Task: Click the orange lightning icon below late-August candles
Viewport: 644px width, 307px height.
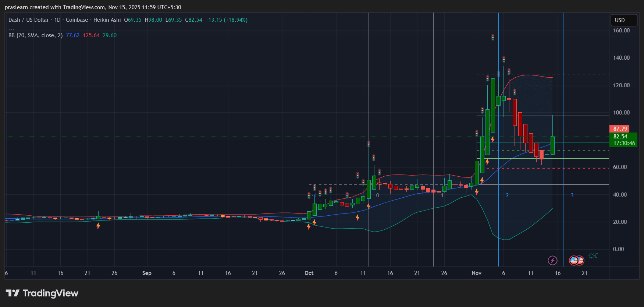Action: coord(98,226)
